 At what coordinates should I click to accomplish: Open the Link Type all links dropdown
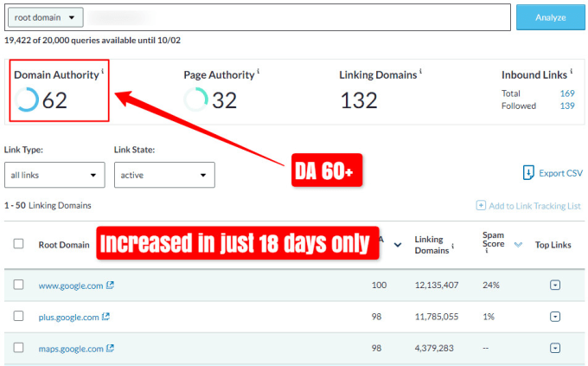pos(54,175)
